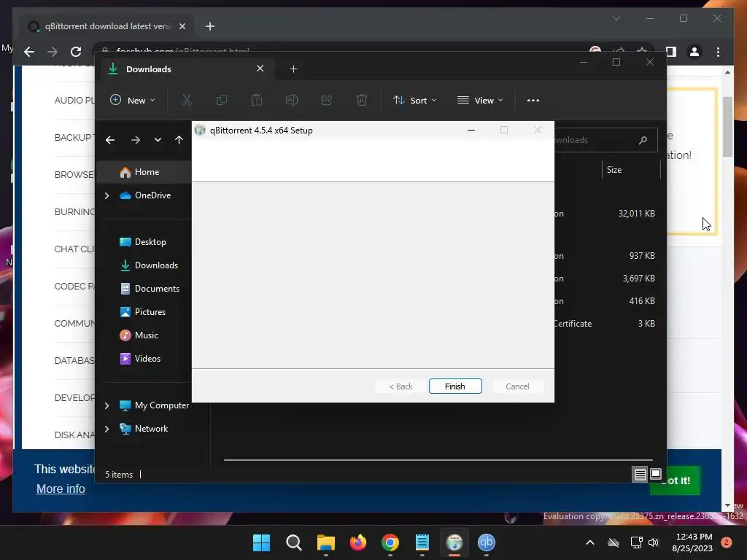Expand the Network tree node
Screen dimensions: 747x560
(x=107, y=429)
